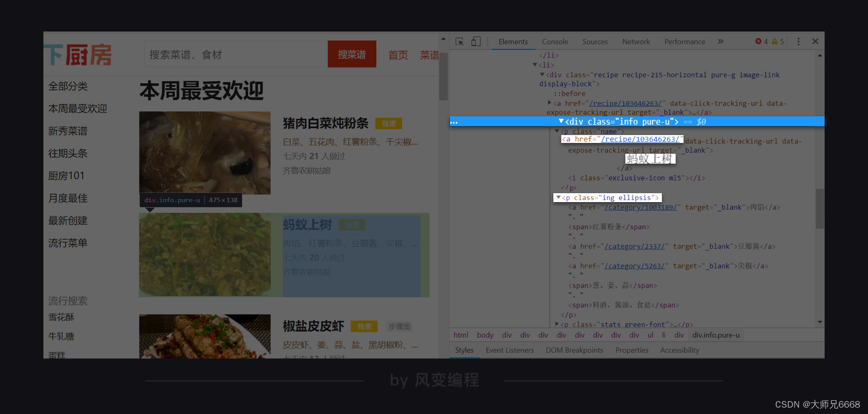Click the yellow warning count icon

click(775, 41)
